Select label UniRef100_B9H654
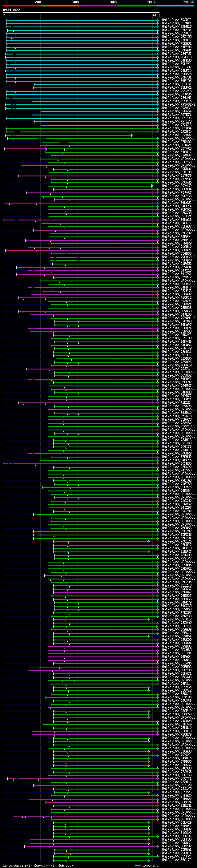This screenshot has width=197, height=868. pos(177,111)
